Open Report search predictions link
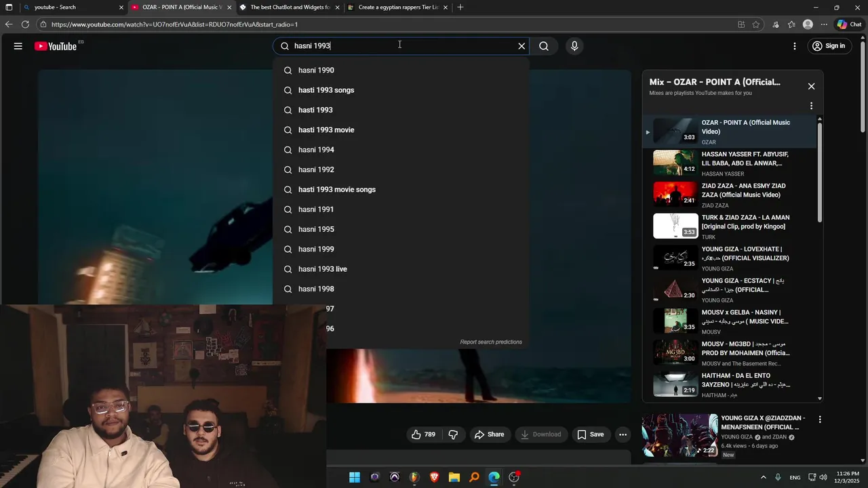This screenshot has width=868, height=488. (x=491, y=342)
